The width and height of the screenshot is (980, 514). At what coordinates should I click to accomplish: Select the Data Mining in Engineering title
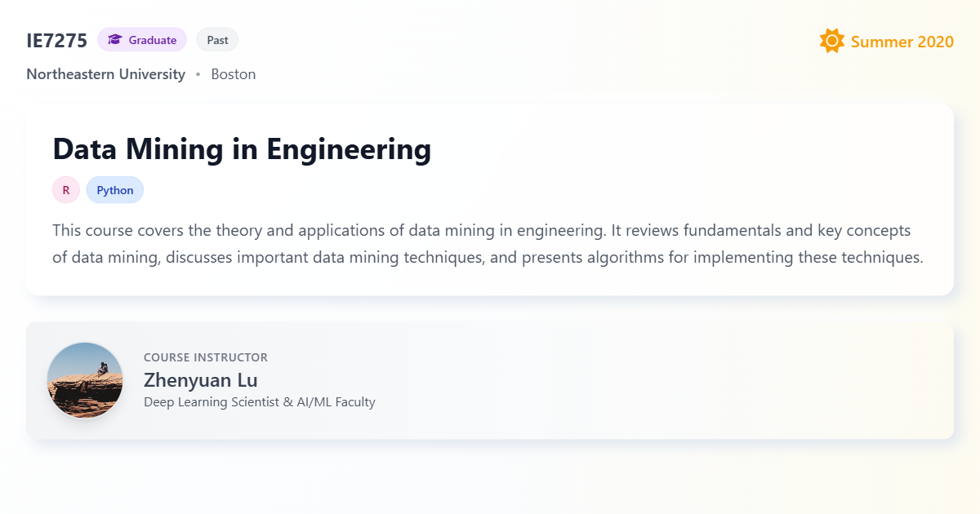click(242, 149)
